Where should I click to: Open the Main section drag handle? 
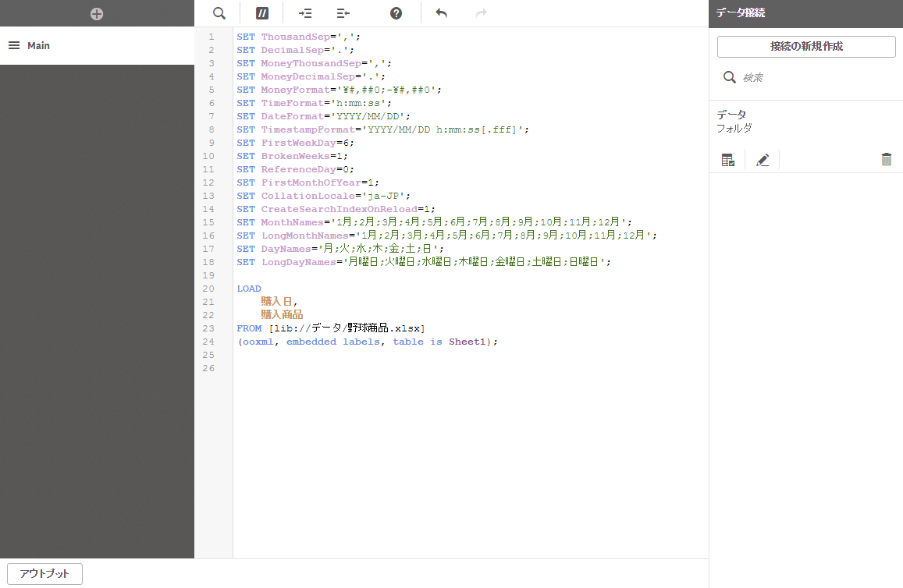tap(14, 45)
